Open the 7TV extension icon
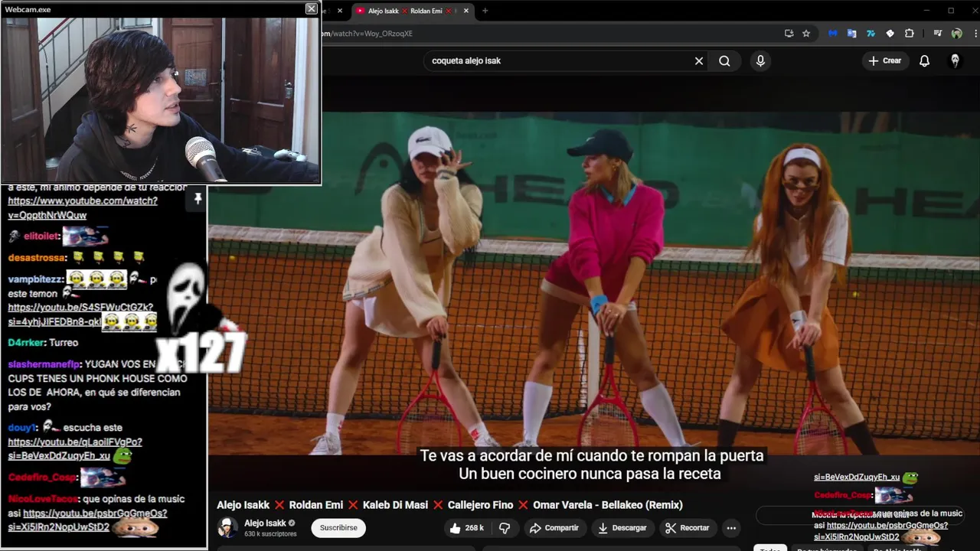 (871, 34)
